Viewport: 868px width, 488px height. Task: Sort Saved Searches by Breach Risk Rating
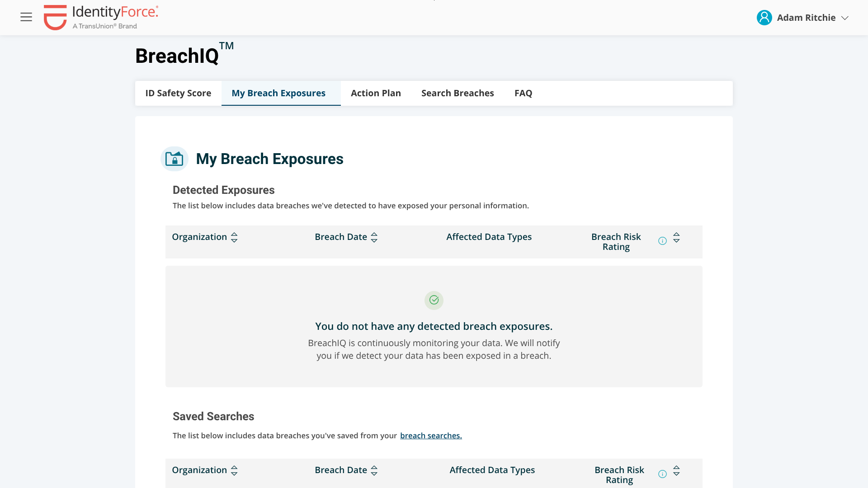pos(676,470)
